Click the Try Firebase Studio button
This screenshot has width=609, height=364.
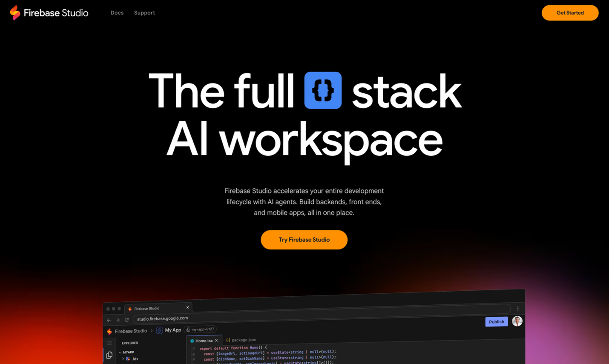(304, 240)
